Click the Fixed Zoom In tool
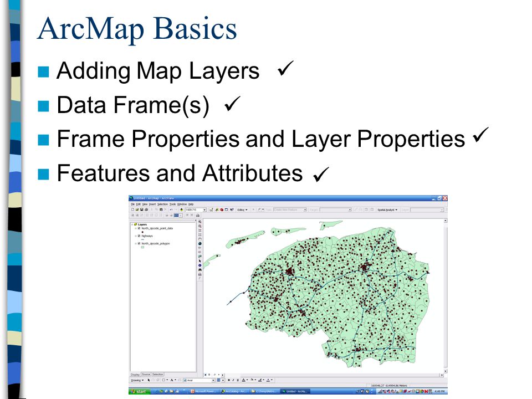Screen dimensions: 532x399 200,231
